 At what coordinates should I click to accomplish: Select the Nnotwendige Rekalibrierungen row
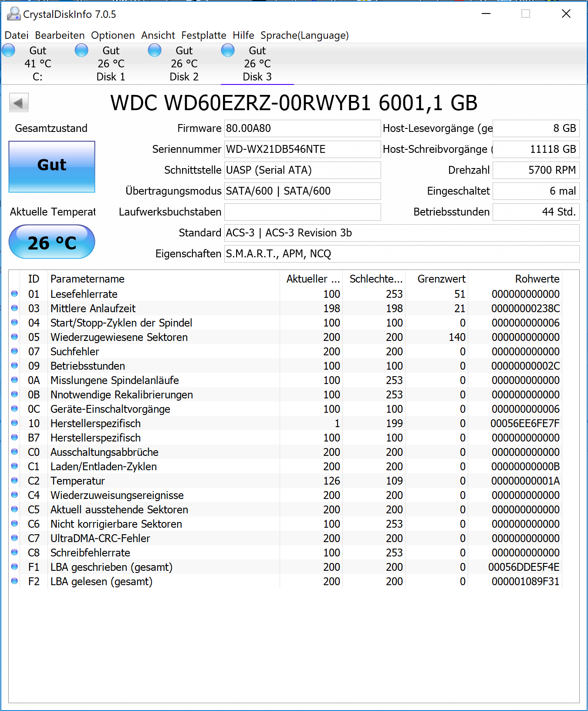(285, 394)
